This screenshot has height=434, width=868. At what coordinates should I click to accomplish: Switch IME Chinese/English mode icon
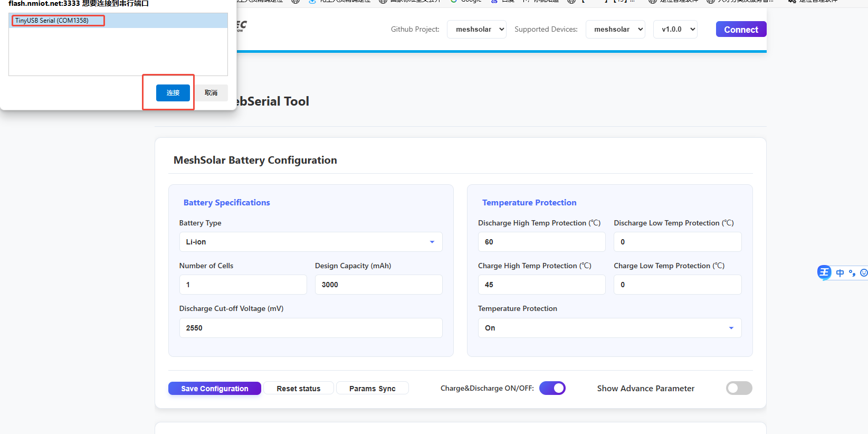tap(840, 273)
